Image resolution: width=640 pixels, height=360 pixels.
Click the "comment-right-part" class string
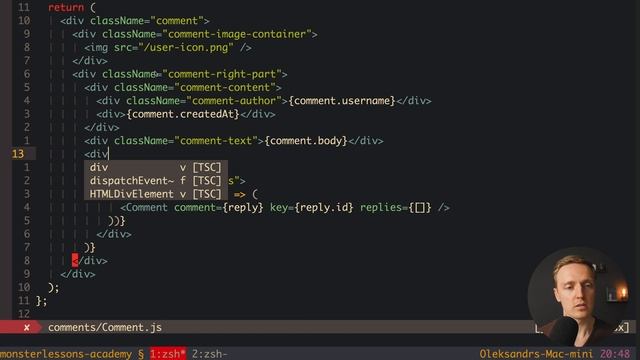tap(222, 74)
